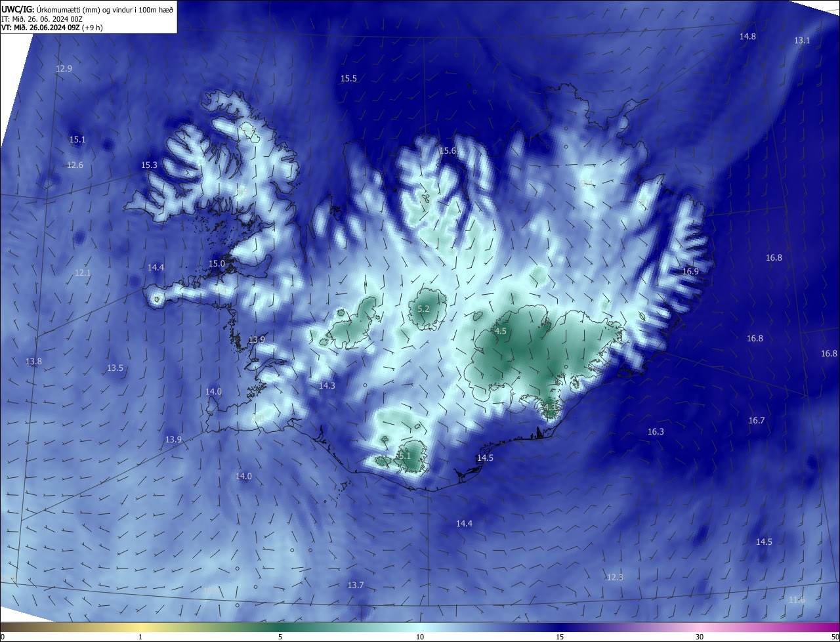
Task: Click the 5.2 value on the glacier
Action: click(423, 309)
